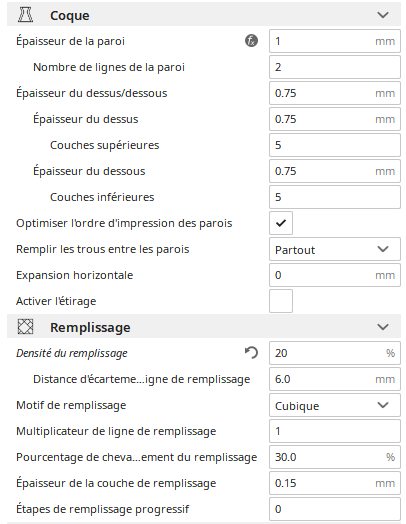The image size is (406, 524).
Task: Collapse the Remplissage section with its chevron
Action: 383,327
